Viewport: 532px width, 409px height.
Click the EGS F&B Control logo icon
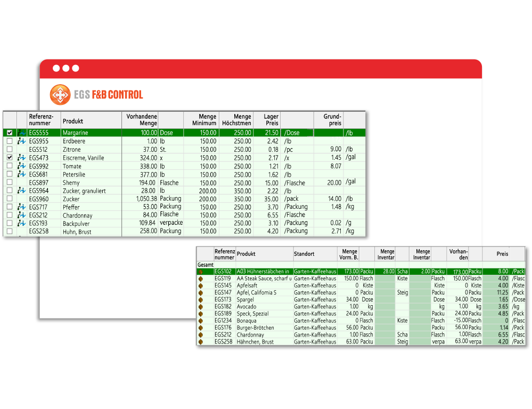60,94
